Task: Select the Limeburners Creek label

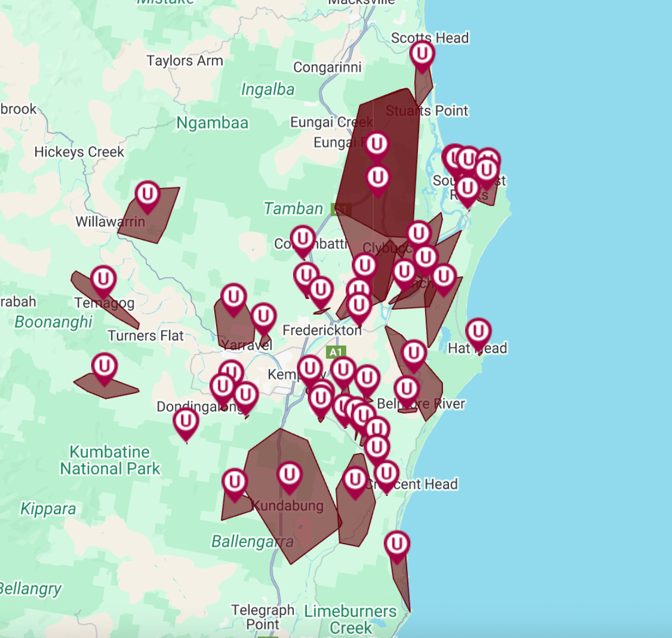Action: [350, 620]
